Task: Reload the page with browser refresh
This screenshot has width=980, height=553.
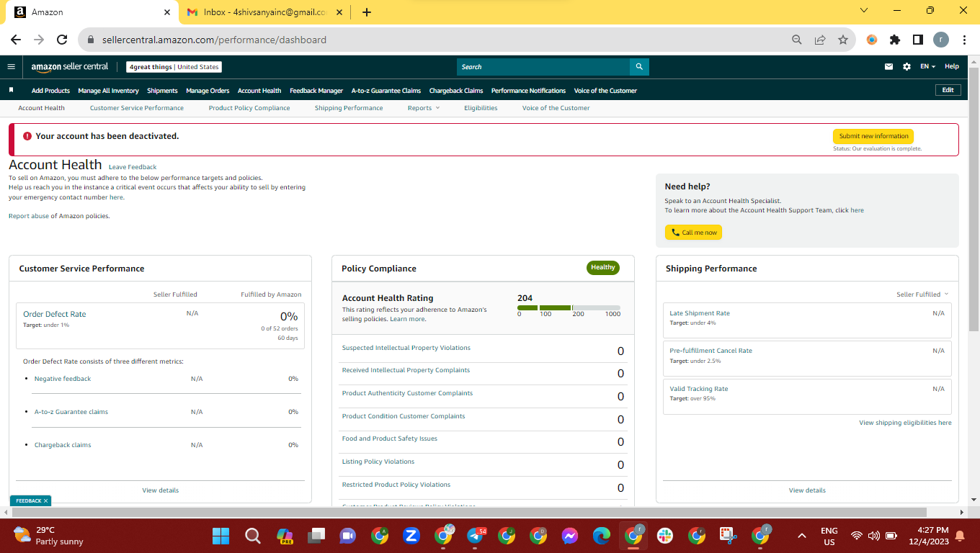Action: point(62,40)
